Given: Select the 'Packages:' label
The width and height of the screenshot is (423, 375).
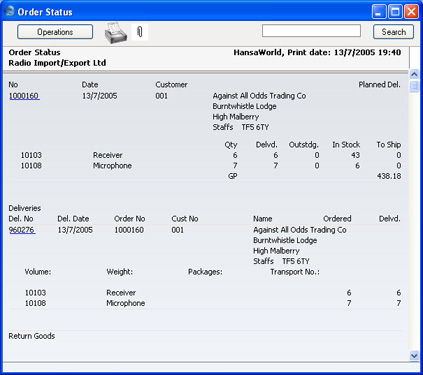Looking at the screenshot, I should (205, 272).
